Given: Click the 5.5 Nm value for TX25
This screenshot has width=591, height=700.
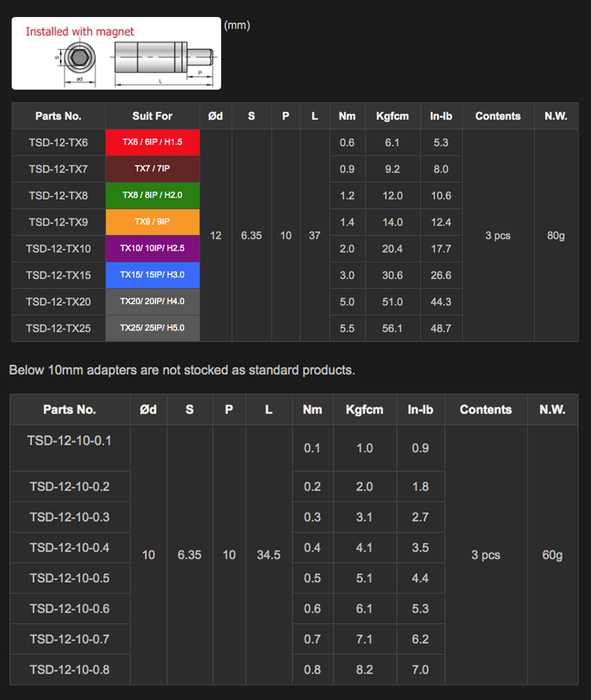Looking at the screenshot, I should pyautogui.click(x=347, y=328).
